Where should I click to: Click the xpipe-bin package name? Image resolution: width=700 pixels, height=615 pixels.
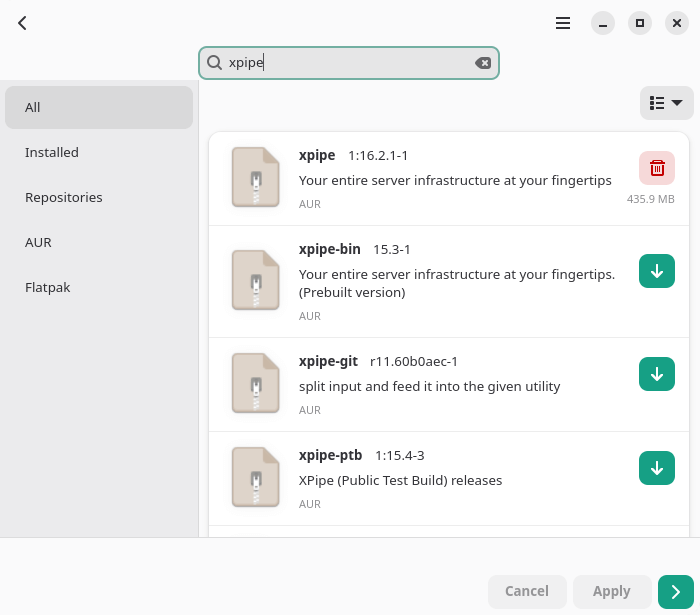[x=329, y=249]
